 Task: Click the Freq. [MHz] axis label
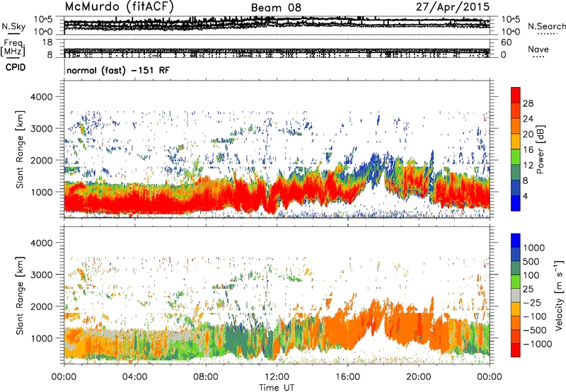pyautogui.click(x=13, y=48)
